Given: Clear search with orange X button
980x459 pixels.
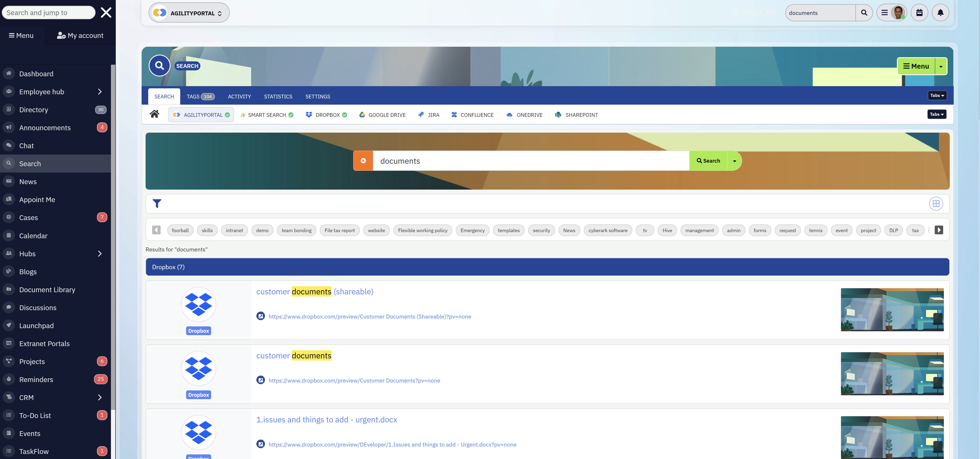Looking at the screenshot, I should point(363,161).
